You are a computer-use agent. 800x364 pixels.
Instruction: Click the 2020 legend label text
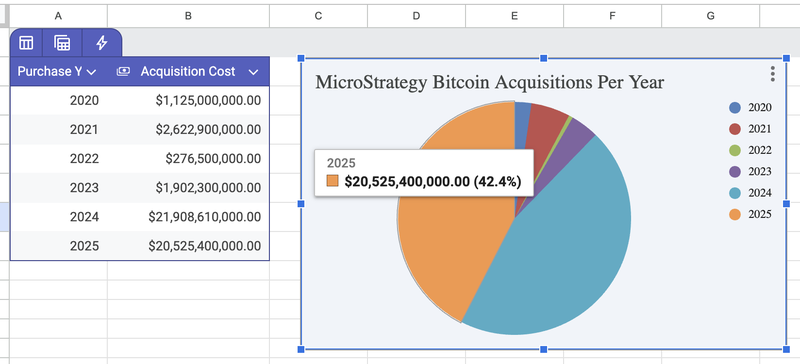[x=760, y=107]
